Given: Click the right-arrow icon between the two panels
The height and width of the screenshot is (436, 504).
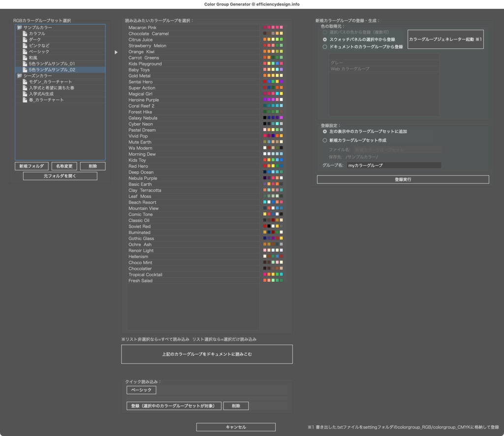Looking at the screenshot, I should (x=116, y=52).
